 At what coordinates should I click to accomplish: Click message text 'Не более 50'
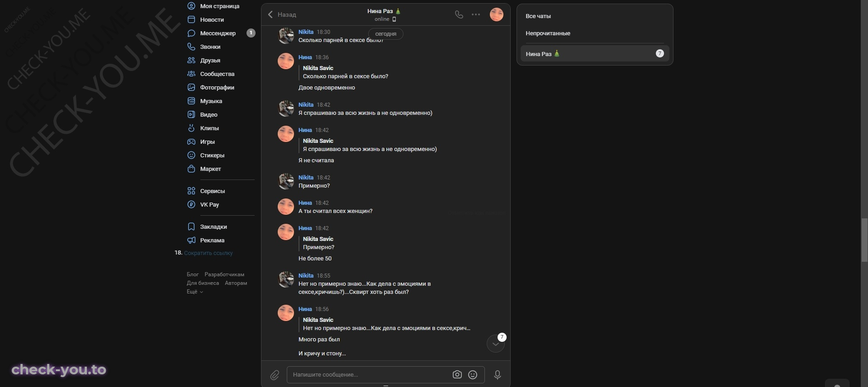pos(315,259)
